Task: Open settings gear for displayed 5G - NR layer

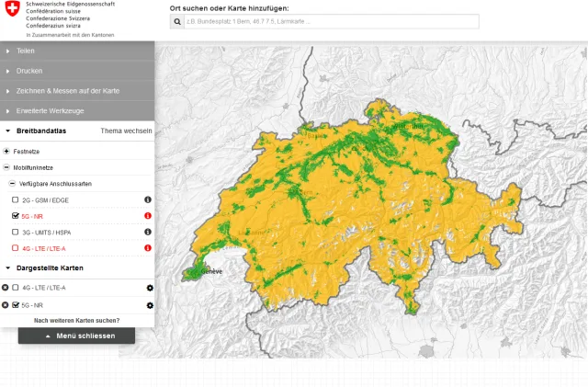Action: point(150,304)
